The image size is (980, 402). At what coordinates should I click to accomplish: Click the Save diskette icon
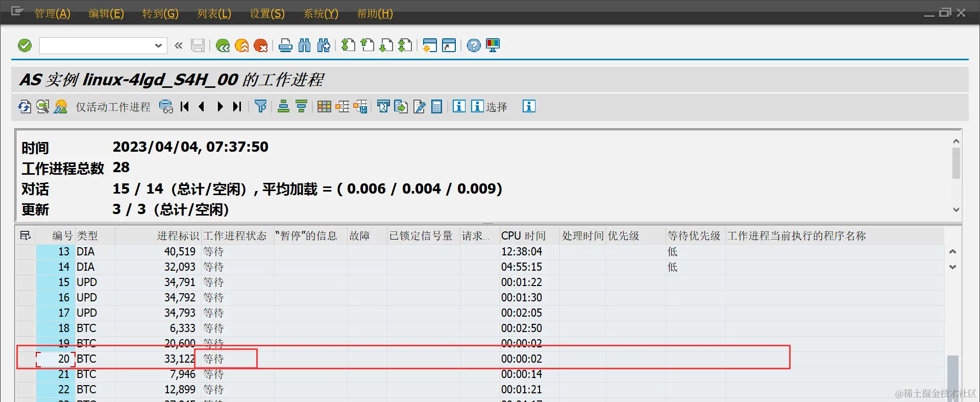[x=198, y=45]
